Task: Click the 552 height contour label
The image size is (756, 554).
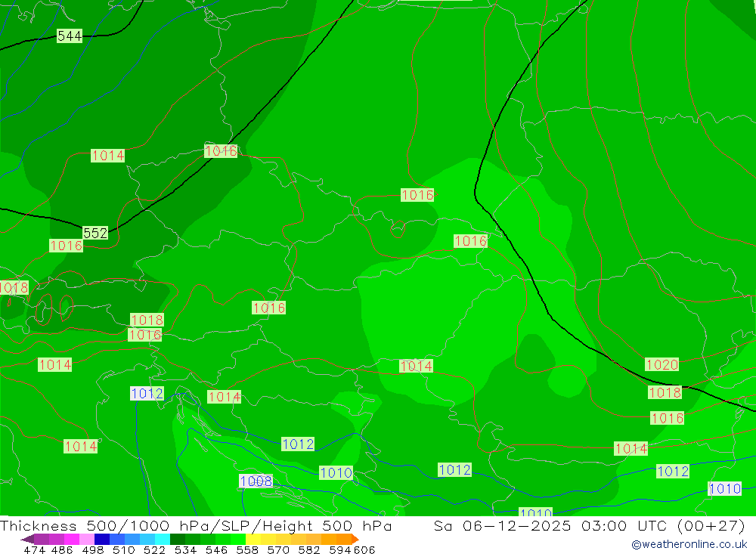Action: coord(95,233)
